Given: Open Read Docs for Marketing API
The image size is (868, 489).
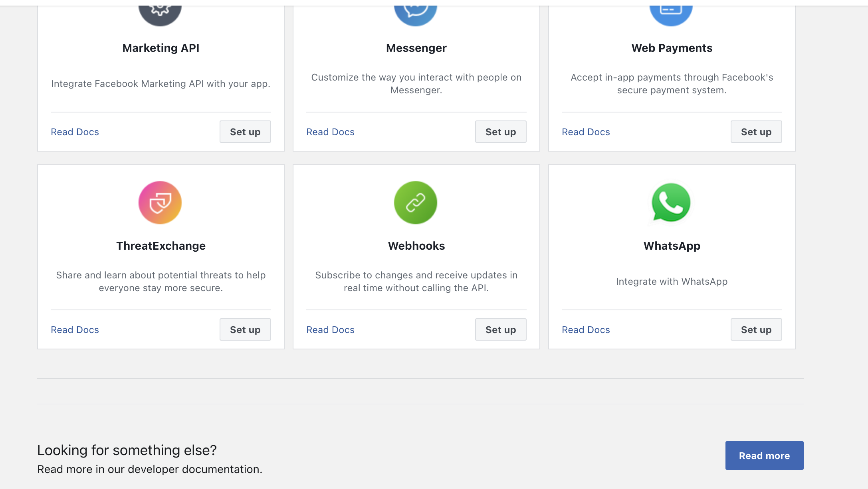Looking at the screenshot, I should [75, 132].
